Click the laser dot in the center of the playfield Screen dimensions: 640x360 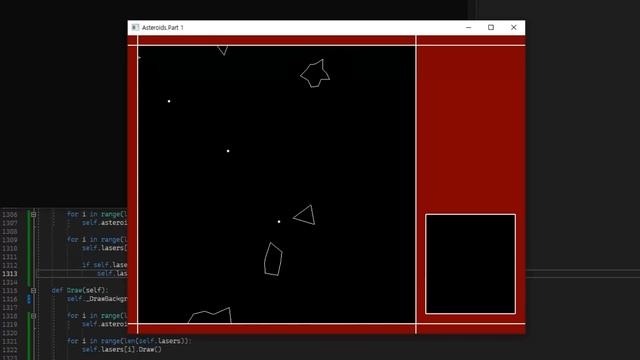coord(228,151)
